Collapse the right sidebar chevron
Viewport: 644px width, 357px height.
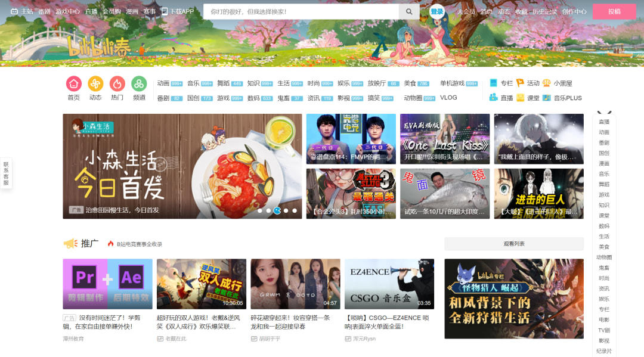click(604, 113)
